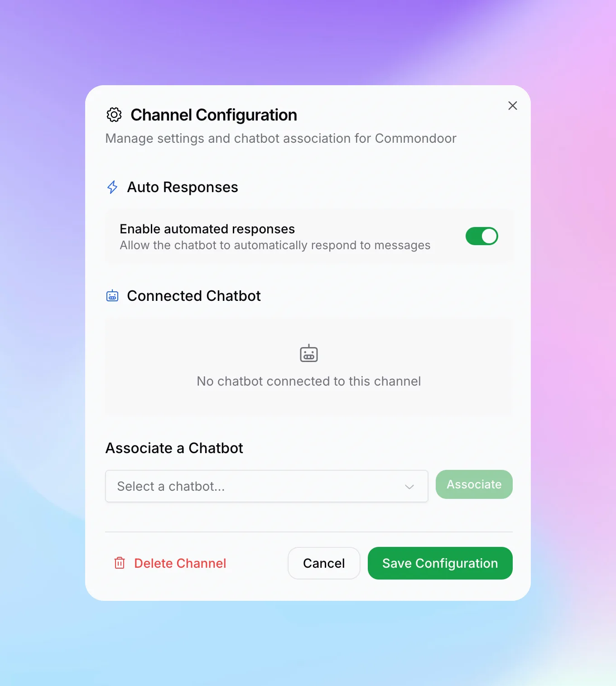Click the gear icon beside Channel Configuration
The image size is (616, 686).
(114, 115)
